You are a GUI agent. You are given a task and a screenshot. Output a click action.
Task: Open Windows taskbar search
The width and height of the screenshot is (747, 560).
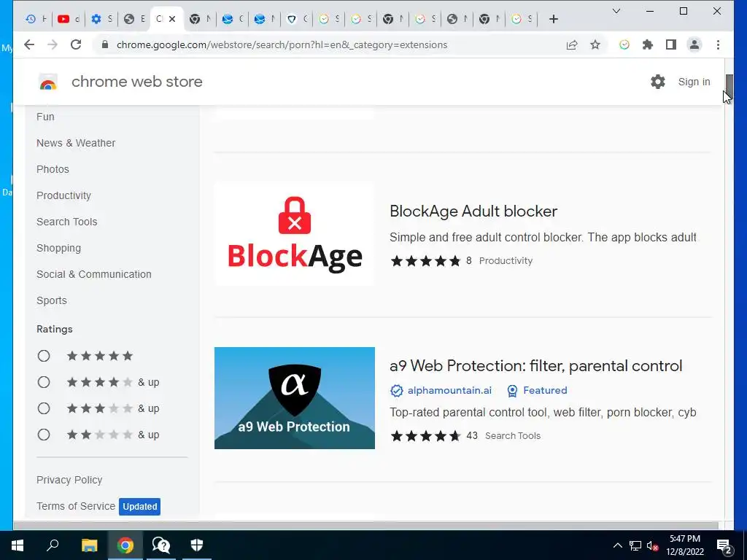[53, 545]
